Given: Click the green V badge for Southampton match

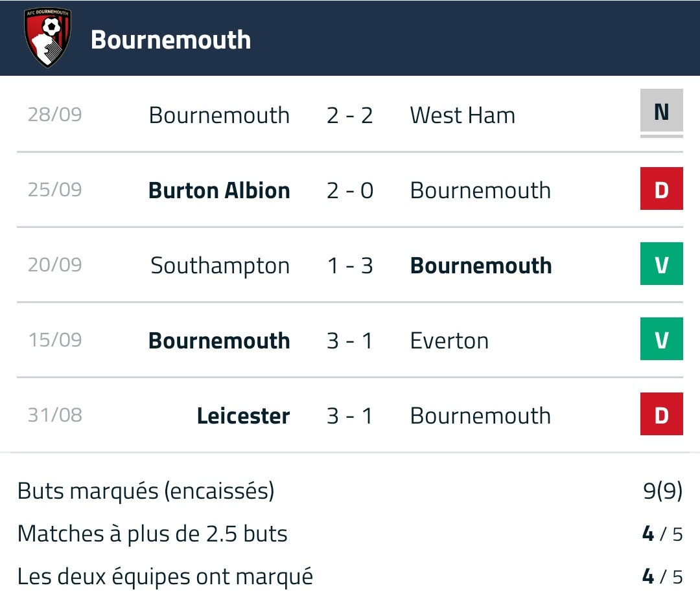Looking at the screenshot, I should coord(661,264).
